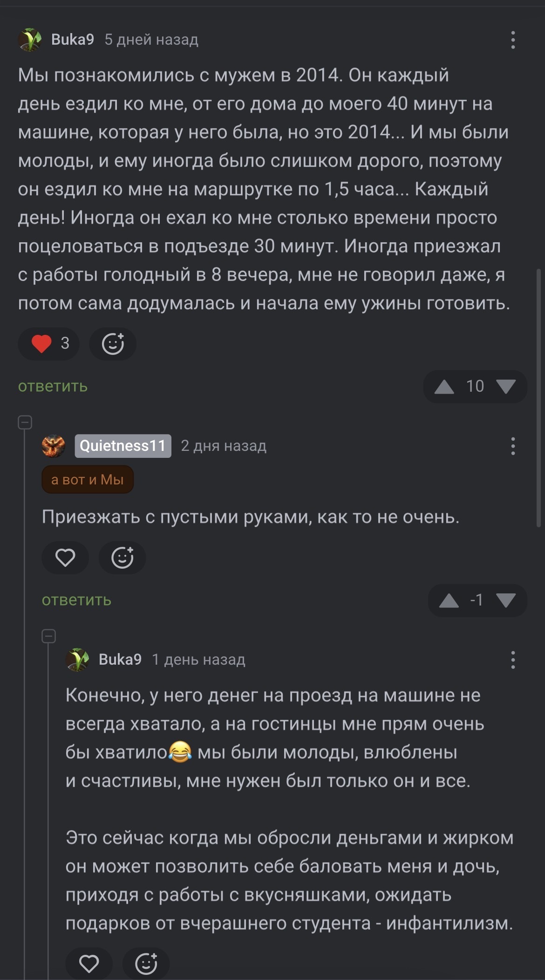This screenshot has width=545, height=980.
Task: Open three-dot menu on Buka9's top comment
Action: tap(513, 40)
